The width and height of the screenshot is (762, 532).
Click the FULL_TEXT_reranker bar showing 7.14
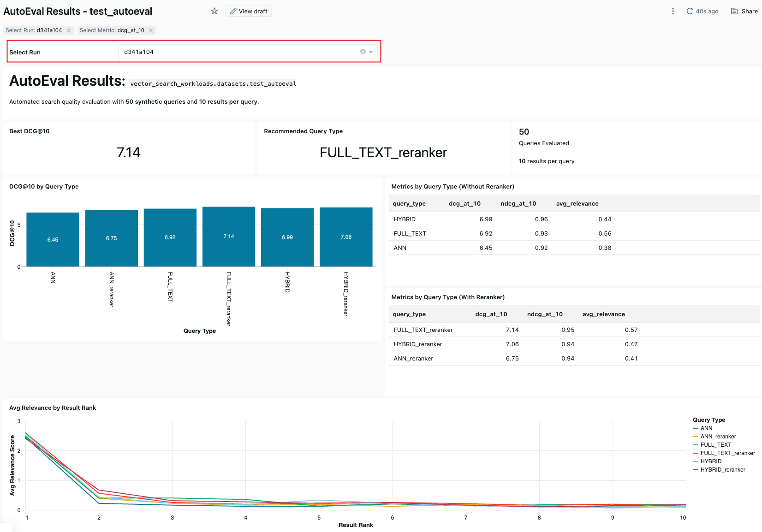point(229,236)
